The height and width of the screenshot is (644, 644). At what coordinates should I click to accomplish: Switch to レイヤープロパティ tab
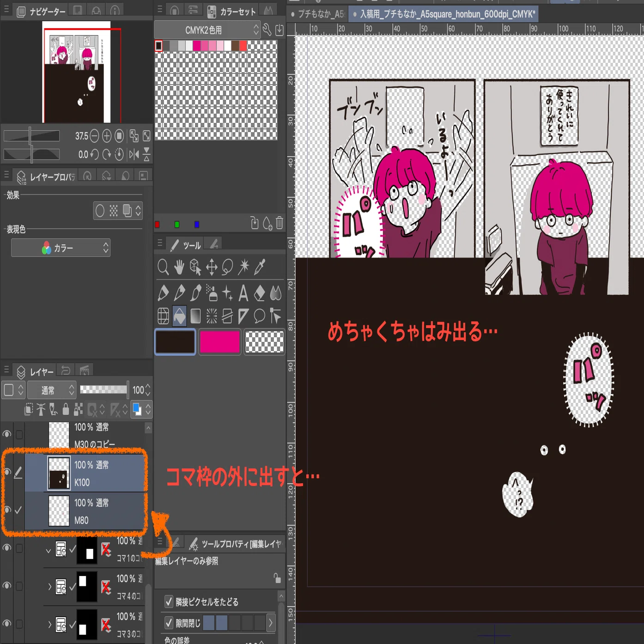[x=45, y=176]
